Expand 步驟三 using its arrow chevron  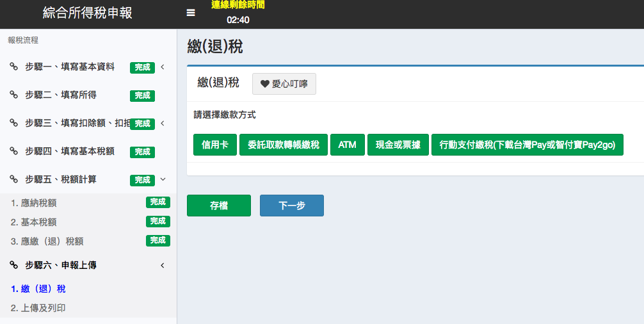pyautogui.click(x=163, y=123)
